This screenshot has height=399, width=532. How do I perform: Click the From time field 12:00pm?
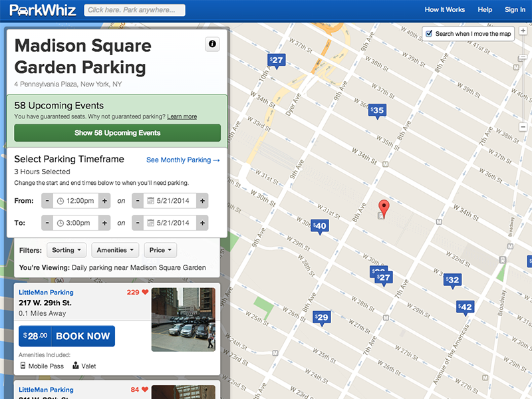(76, 201)
